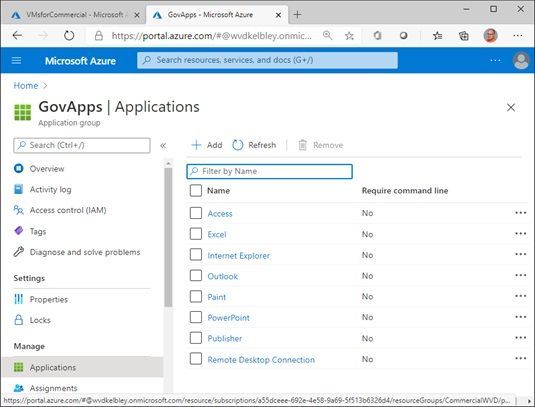This screenshot has height=407, width=535.
Task: Add this page to favorites star
Action: click(x=349, y=35)
